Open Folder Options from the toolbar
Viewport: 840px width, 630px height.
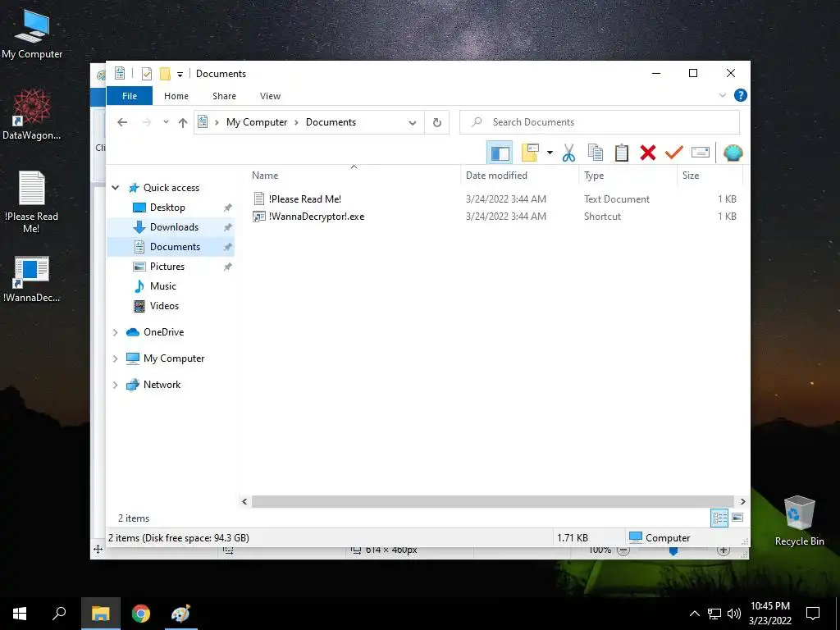coord(530,153)
